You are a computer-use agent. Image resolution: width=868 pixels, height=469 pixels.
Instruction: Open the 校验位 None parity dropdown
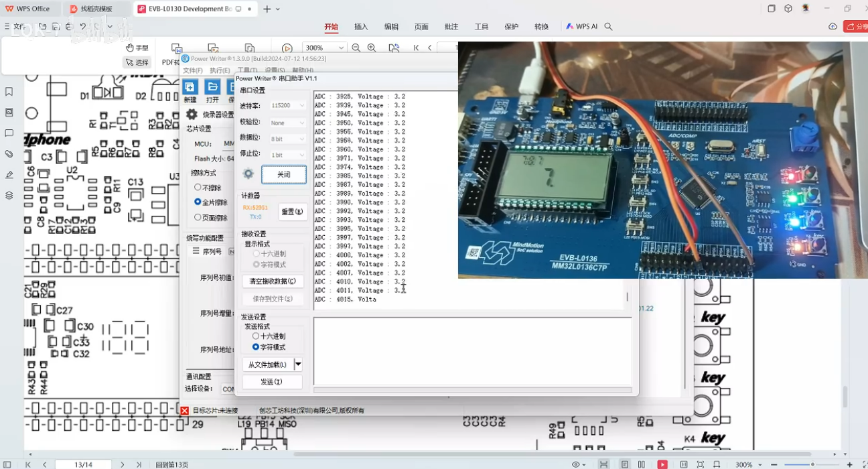click(288, 123)
